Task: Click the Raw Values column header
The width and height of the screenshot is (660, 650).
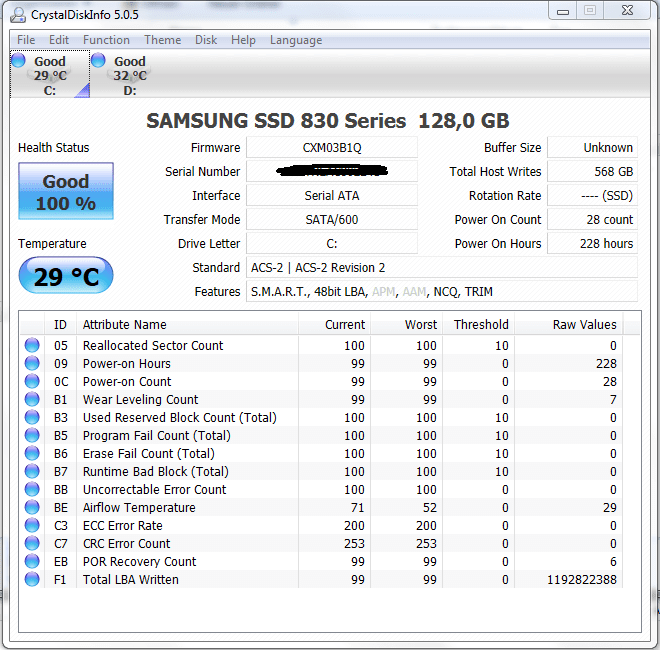Action: tap(569, 325)
